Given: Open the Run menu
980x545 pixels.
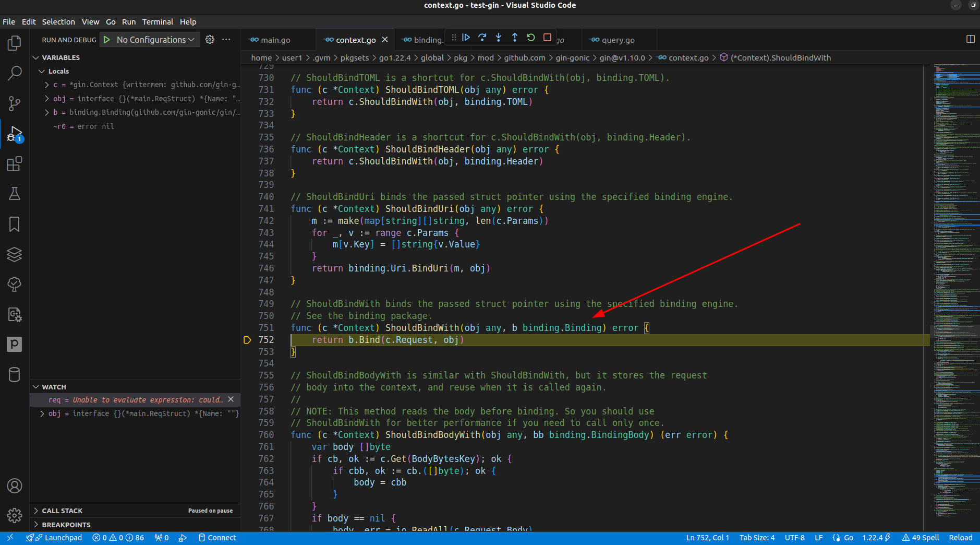Looking at the screenshot, I should (x=129, y=22).
